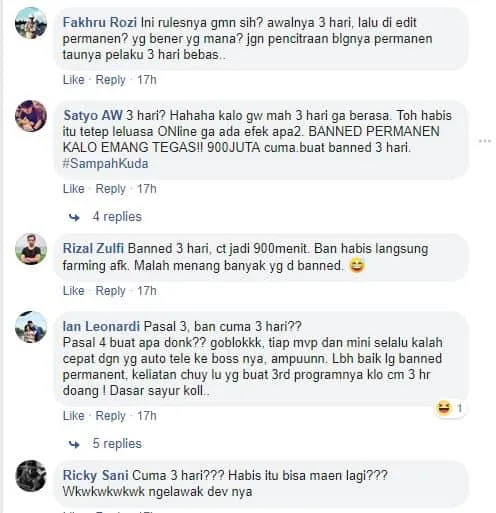Like Satyo AW's comment

(x=73, y=189)
